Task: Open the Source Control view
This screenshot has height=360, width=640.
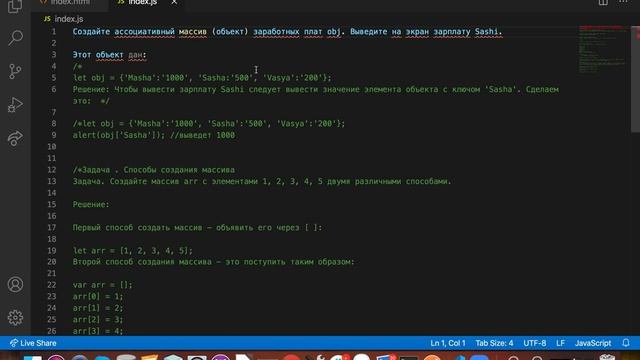Action: coord(15,71)
